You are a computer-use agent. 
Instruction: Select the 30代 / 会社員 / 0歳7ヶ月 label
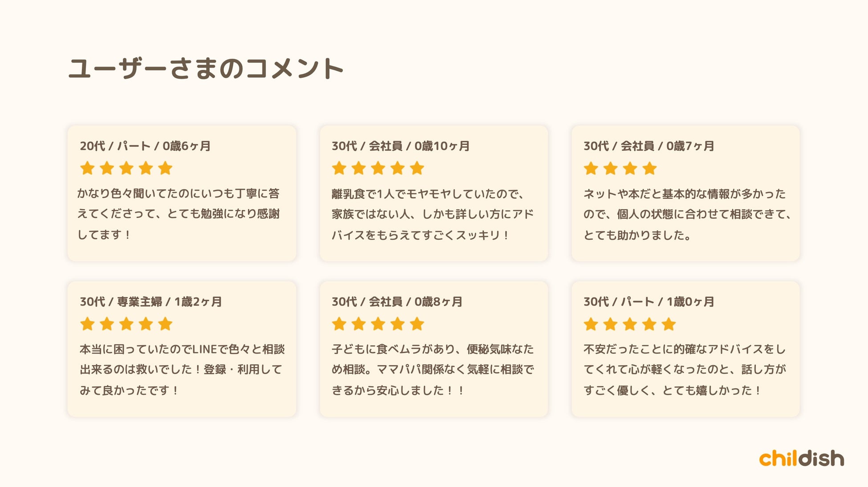coord(649,146)
